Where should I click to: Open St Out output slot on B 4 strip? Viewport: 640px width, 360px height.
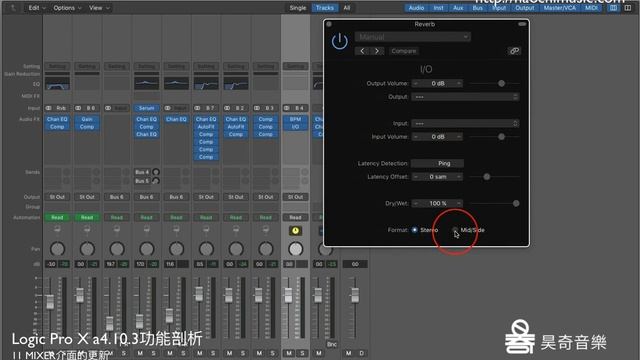(295, 197)
